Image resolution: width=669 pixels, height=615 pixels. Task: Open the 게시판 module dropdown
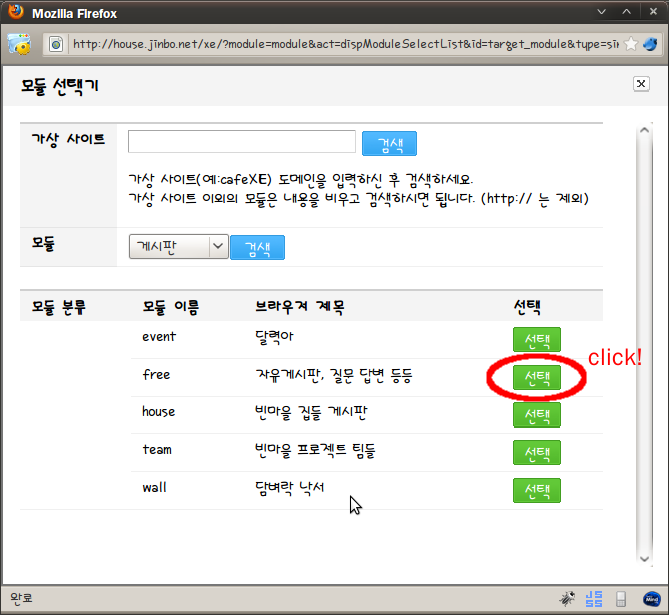[x=178, y=246]
